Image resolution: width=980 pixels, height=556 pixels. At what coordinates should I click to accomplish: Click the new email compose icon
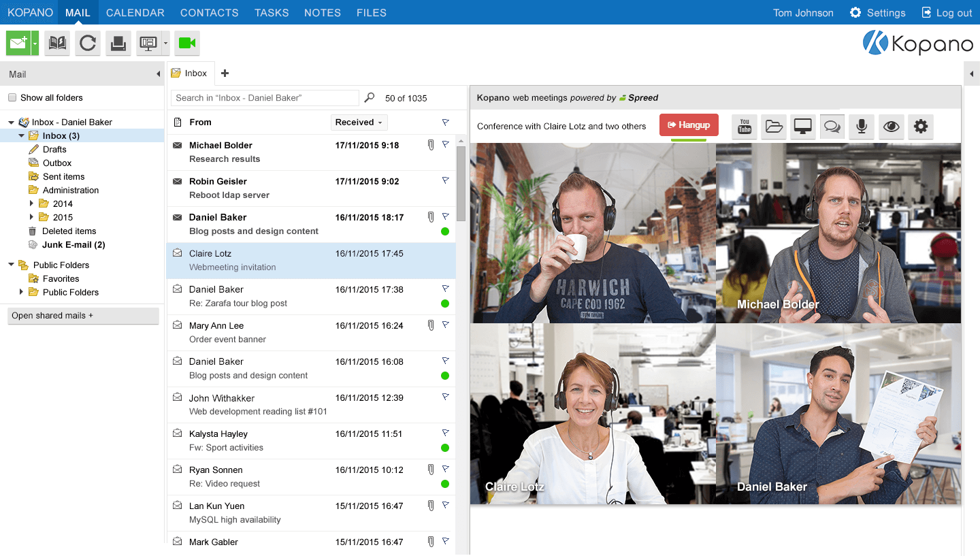18,44
